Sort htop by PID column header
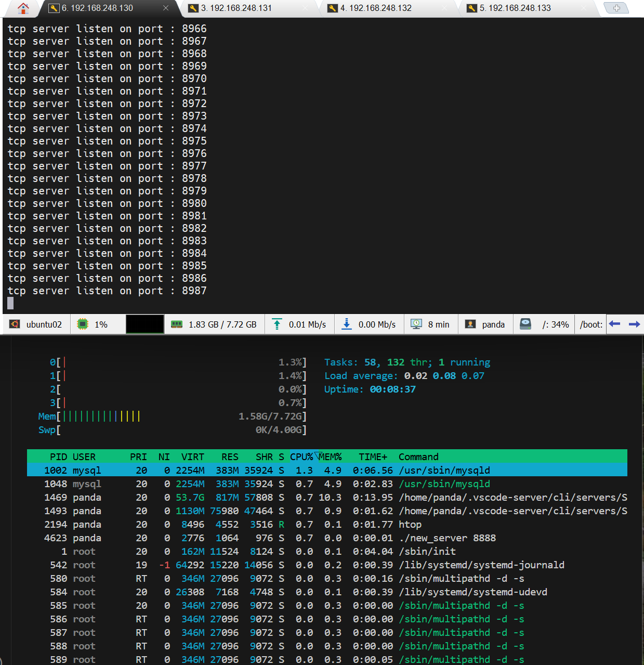Image resolution: width=644 pixels, height=665 pixels. point(58,457)
